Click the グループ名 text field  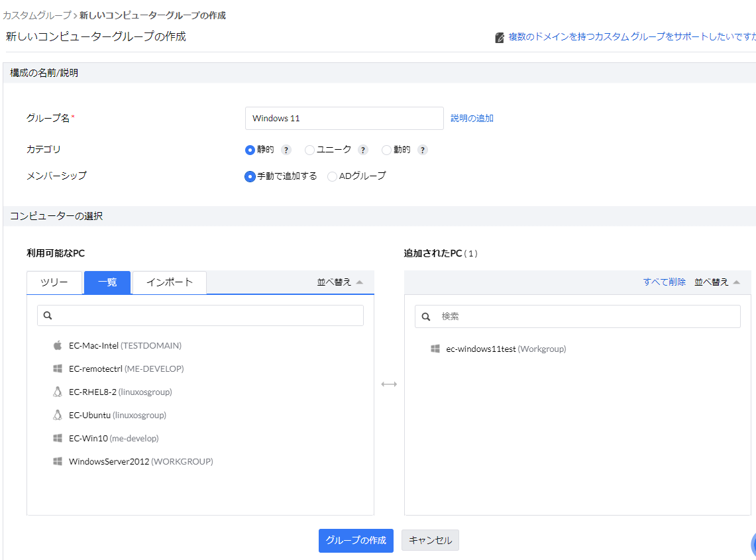(344, 118)
